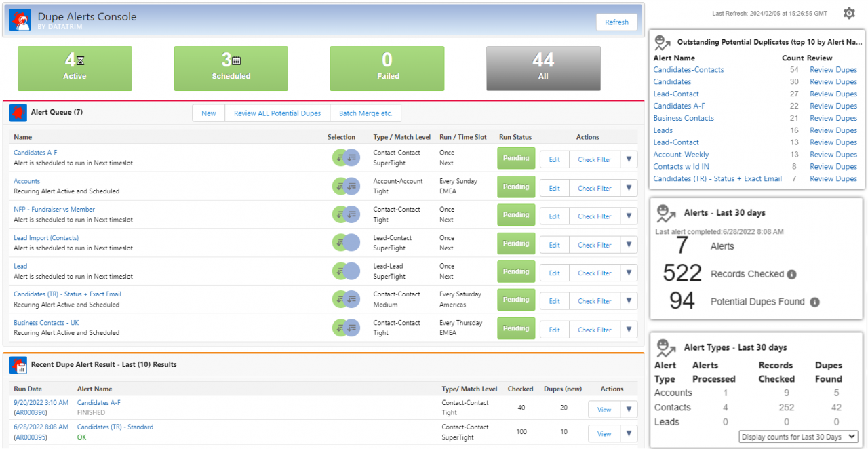Click info icon next to Records Checked
Image resolution: width=868 pixels, height=449 pixels.
point(791,275)
